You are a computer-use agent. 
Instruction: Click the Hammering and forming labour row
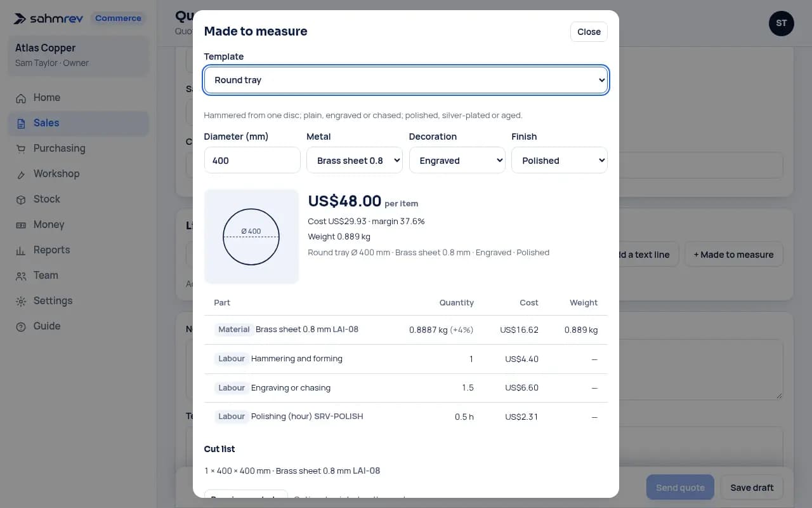[x=406, y=359]
